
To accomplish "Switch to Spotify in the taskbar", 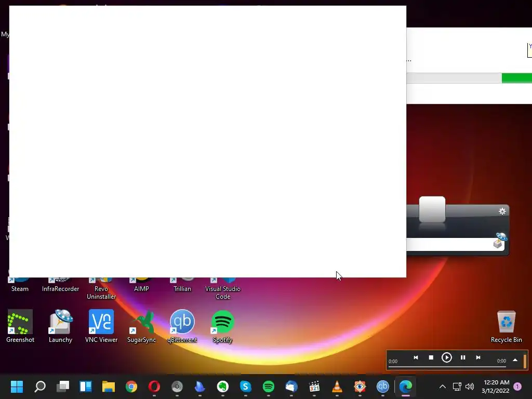I will point(269,386).
